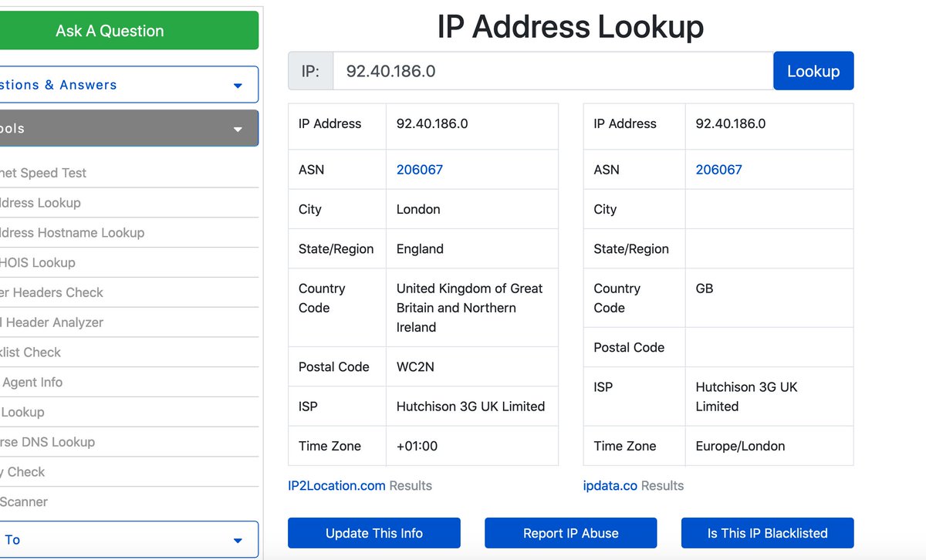Open Reverse DNS Lookup sidebar item

coord(48,442)
